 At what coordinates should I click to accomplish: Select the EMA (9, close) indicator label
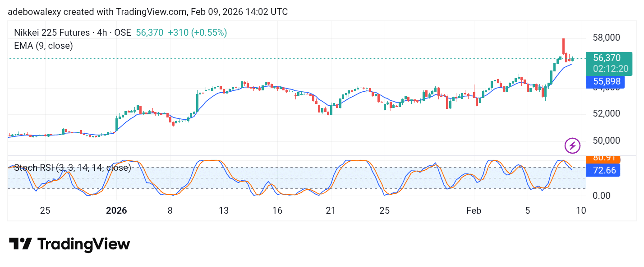43,46
